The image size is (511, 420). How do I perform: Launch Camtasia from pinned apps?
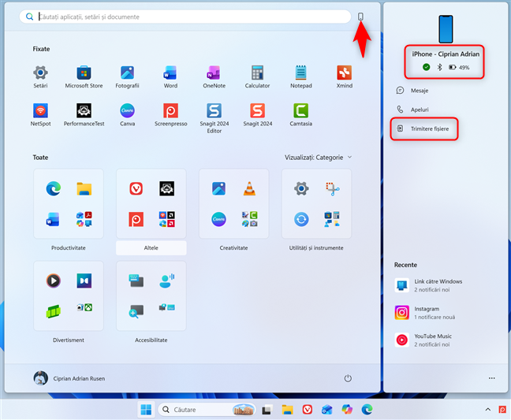pyautogui.click(x=300, y=115)
